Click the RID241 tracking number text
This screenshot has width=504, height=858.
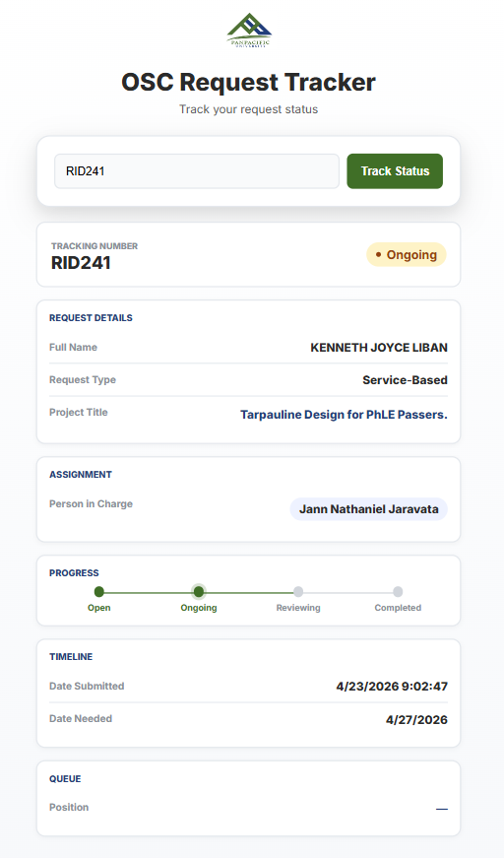[81, 263]
